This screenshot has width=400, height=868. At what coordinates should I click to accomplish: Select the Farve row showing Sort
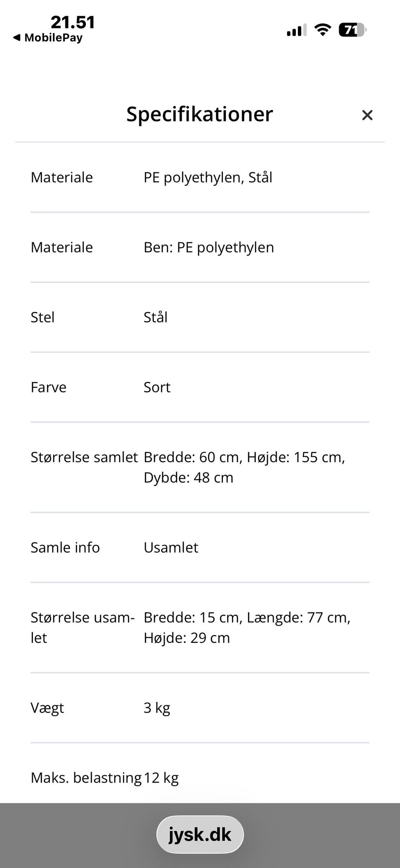click(x=157, y=387)
